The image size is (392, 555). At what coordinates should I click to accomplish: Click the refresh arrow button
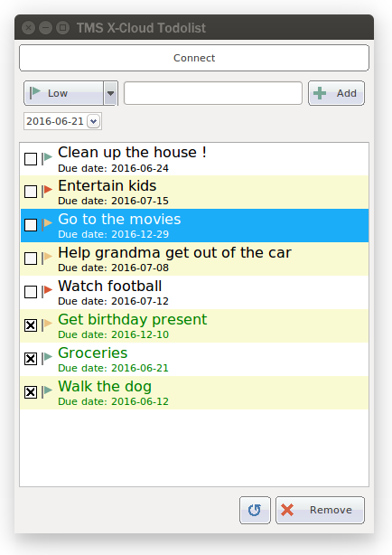[x=255, y=510]
